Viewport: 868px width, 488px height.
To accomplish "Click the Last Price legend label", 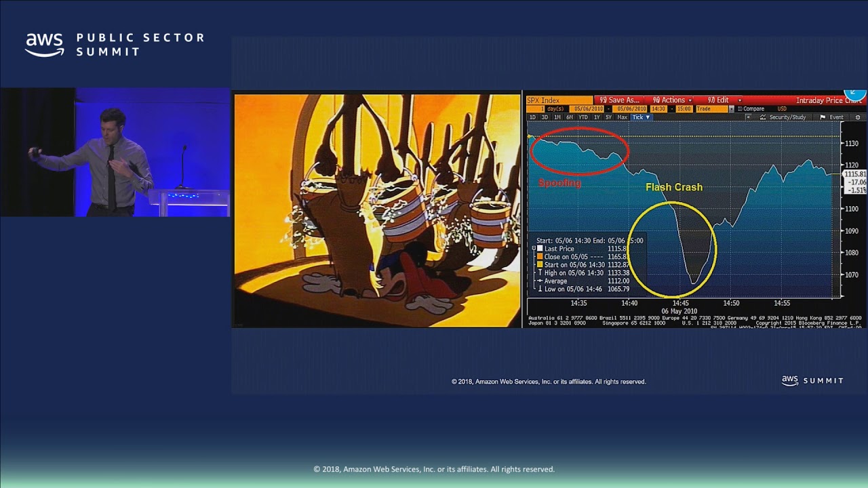I will tap(559, 249).
